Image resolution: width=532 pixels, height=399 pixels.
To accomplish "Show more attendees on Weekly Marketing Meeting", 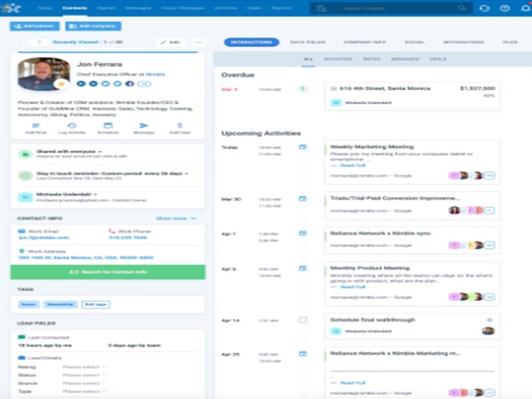I will (489, 176).
